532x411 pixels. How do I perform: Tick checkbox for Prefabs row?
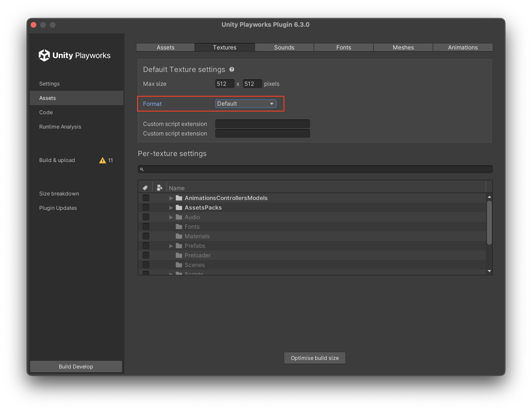point(146,246)
